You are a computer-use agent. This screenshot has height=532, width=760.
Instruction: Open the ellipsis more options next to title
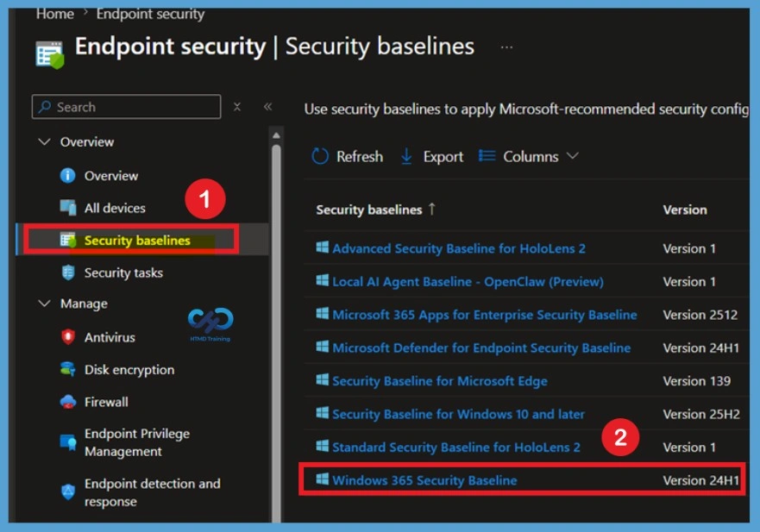click(x=506, y=47)
